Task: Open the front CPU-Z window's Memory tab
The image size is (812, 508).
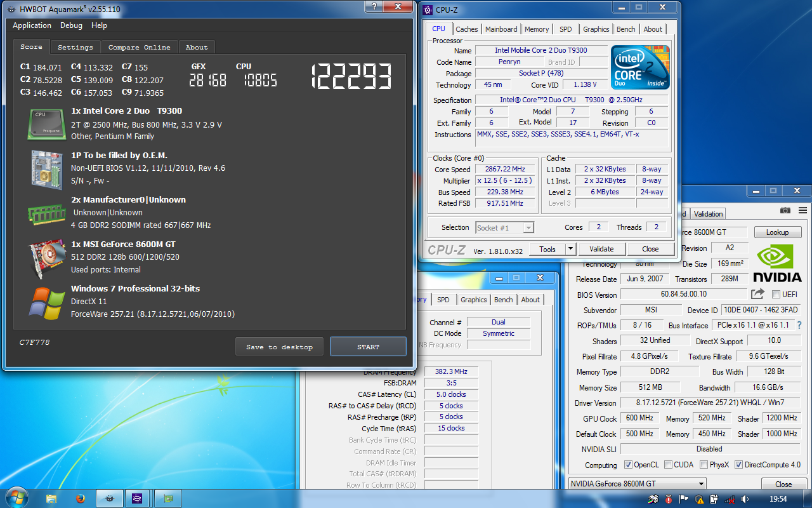Action: [x=537, y=29]
